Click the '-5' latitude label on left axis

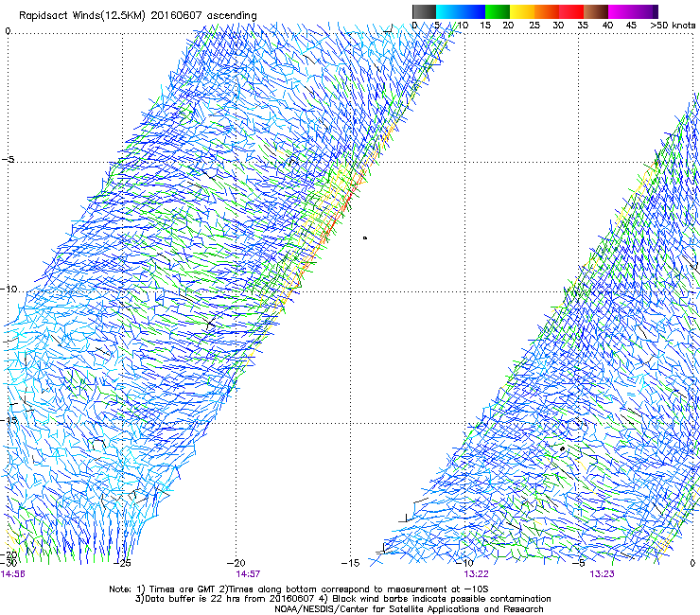tap(8, 159)
